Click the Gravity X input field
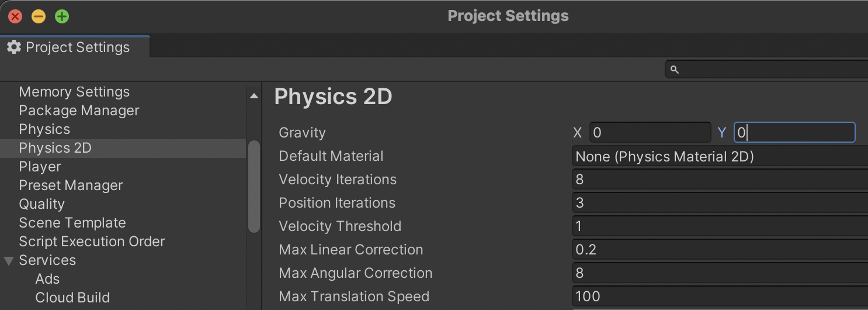This screenshot has width=868, height=310. [650, 133]
